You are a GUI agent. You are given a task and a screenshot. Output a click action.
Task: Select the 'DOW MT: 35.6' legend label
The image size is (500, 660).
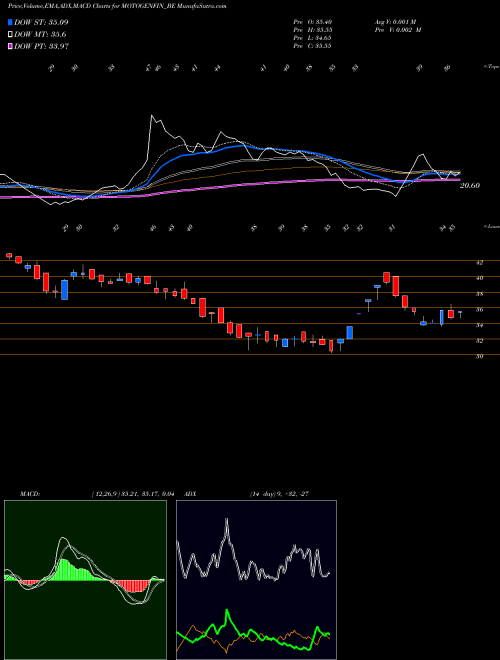point(40,35)
